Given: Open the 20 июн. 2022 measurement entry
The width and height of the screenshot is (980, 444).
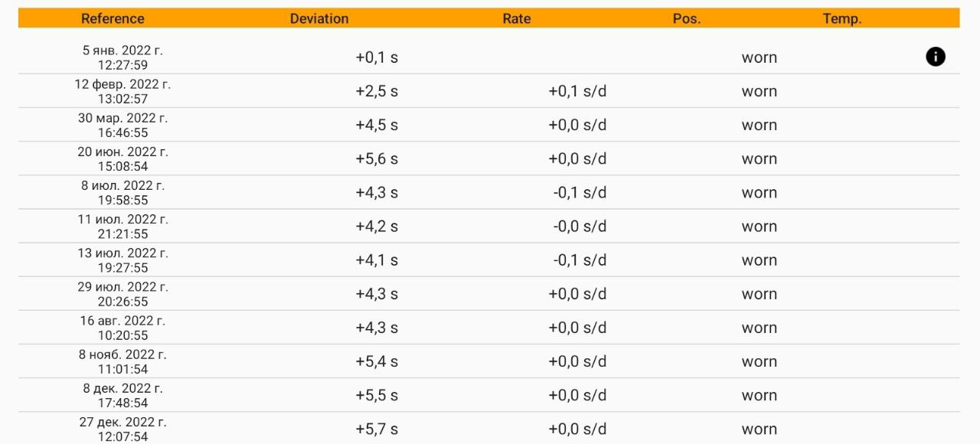Looking at the screenshot, I should (x=122, y=158).
